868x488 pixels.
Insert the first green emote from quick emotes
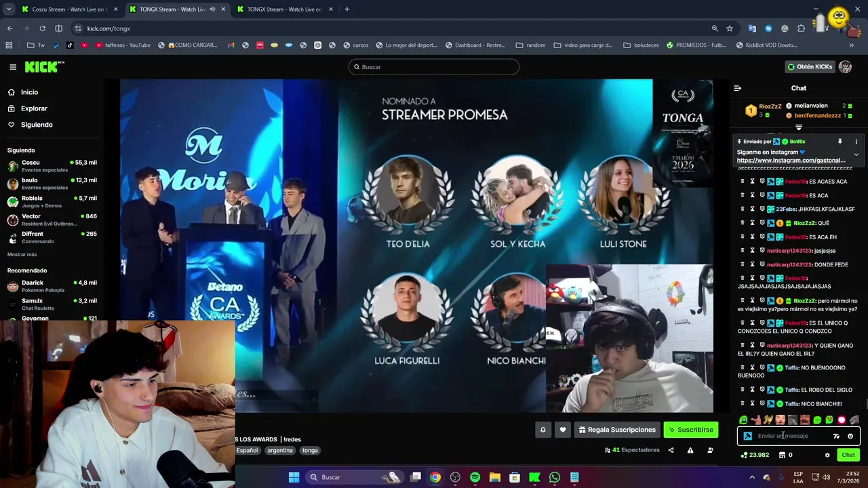744,420
